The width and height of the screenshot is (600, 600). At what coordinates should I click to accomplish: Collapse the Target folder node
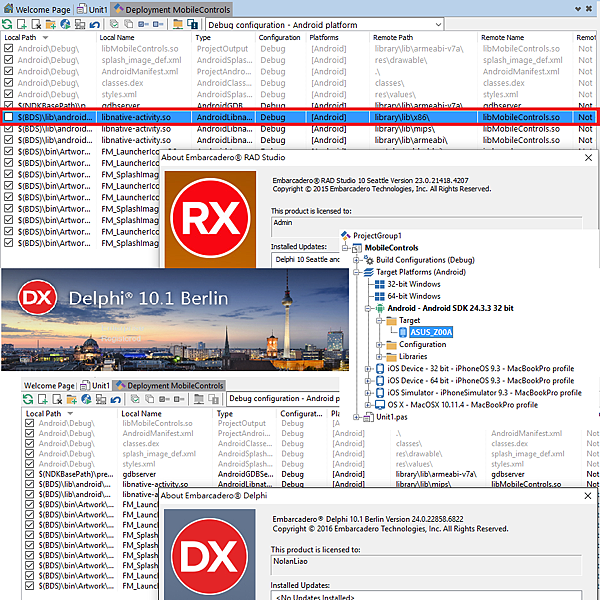[x=379, y=320]
